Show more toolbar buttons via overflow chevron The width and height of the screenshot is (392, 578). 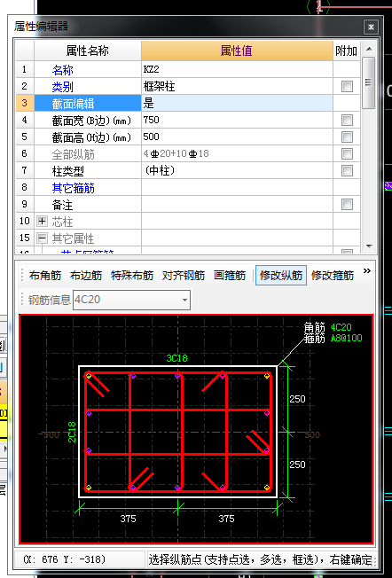[x=366, y=271]
